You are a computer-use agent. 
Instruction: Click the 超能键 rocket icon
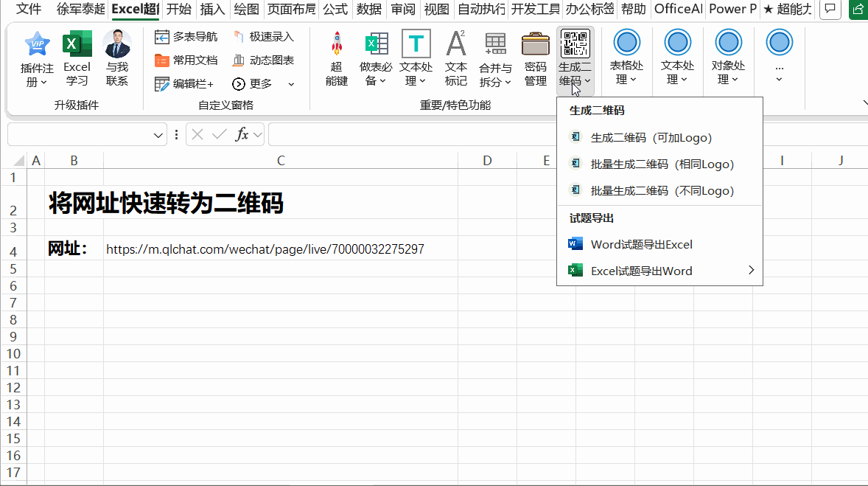pos(337,44)
